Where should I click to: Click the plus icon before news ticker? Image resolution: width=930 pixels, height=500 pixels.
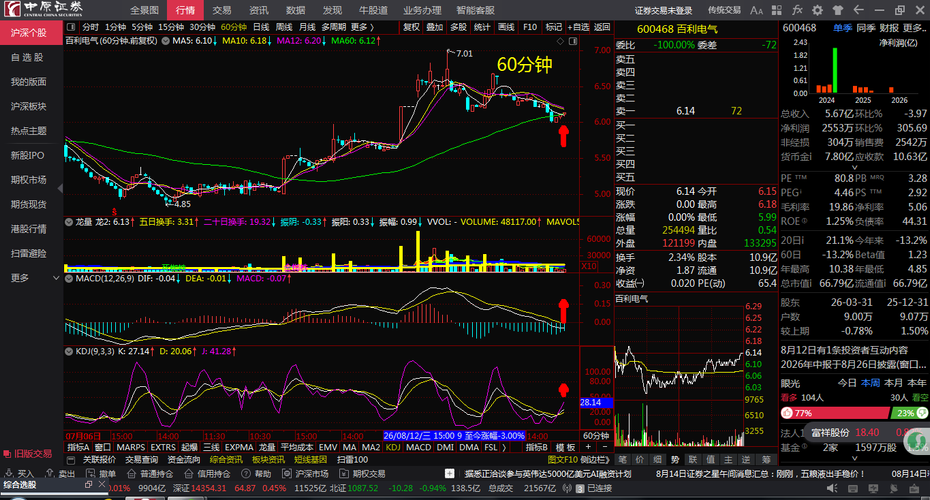(x=450, y=473)
